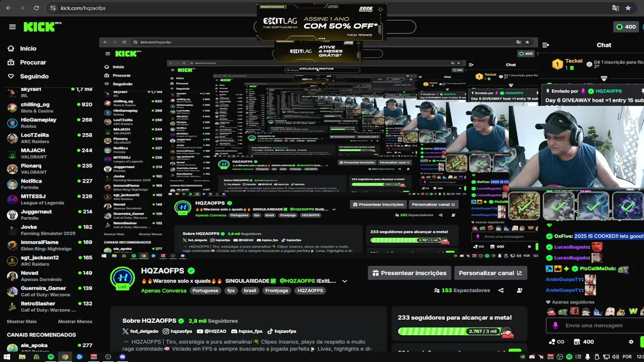Screen dimensions: 644x362
Task: Click the 400 balance in the top header
Action: tap(626, 27)
